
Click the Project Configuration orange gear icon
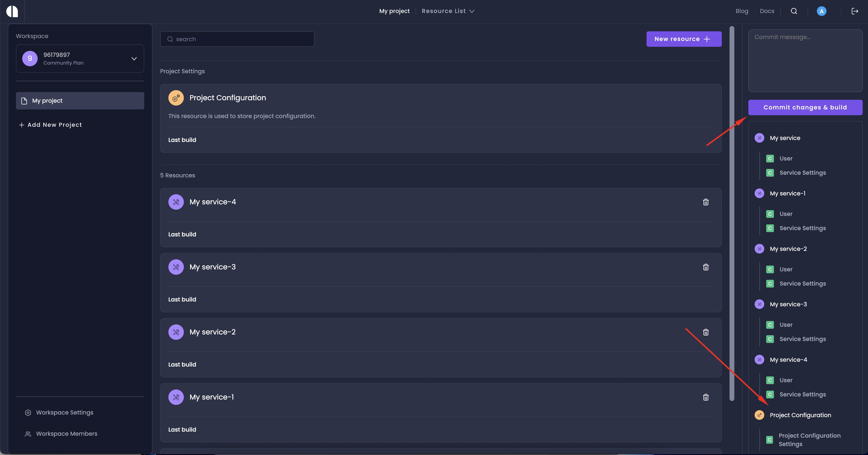176,98
